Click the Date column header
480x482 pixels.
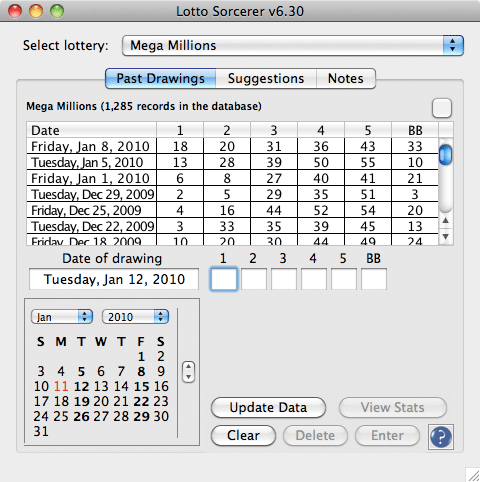[x=91, y=130]
